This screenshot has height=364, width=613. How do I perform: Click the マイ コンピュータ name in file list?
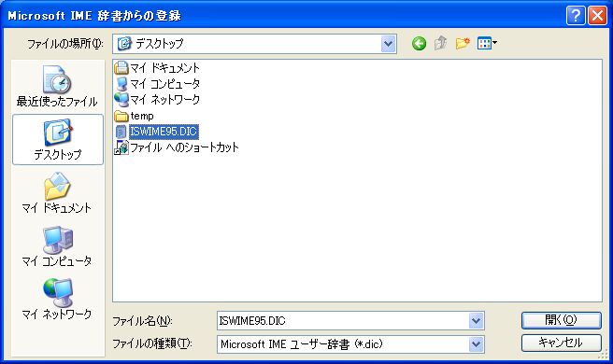pos(165,84)
